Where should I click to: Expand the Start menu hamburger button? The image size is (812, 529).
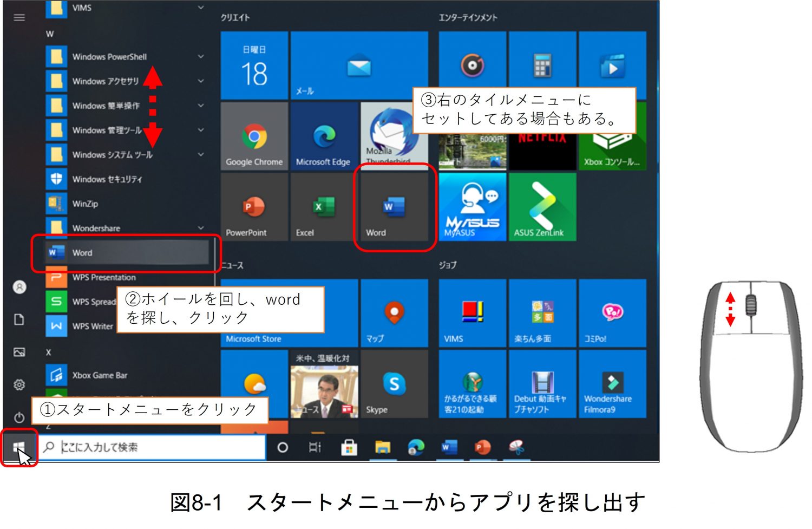[x=19, y=17]
